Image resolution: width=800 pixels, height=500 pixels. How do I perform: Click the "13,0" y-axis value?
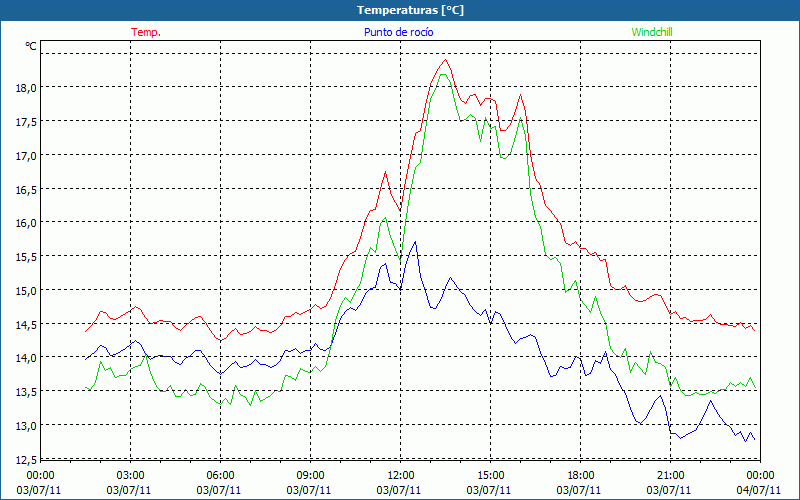point(27,425)
